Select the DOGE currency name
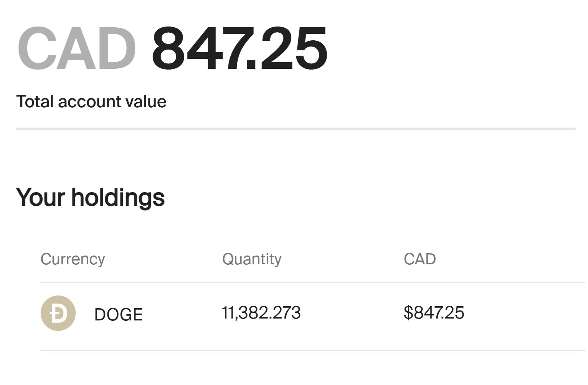Viewport: 588px width, 385px height. 118,315
